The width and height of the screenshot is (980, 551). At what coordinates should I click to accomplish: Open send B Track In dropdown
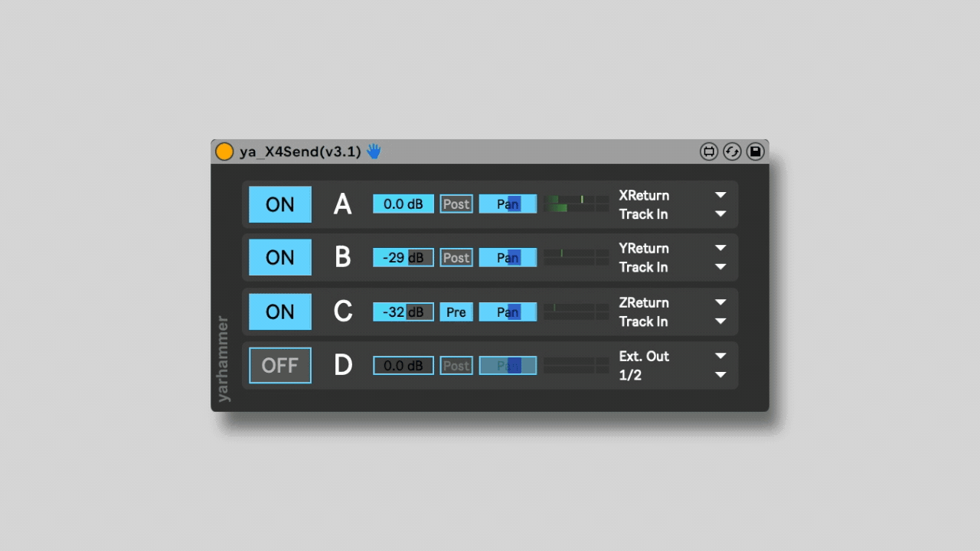tap(673, 267)
